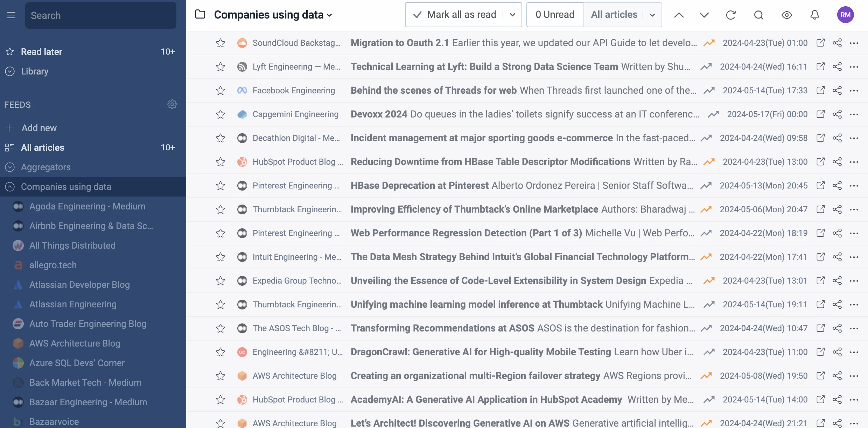Image resolution: width=868 pixels, height=428 pixels.
Task: Open the Read later list
Action: click(42, 52)
